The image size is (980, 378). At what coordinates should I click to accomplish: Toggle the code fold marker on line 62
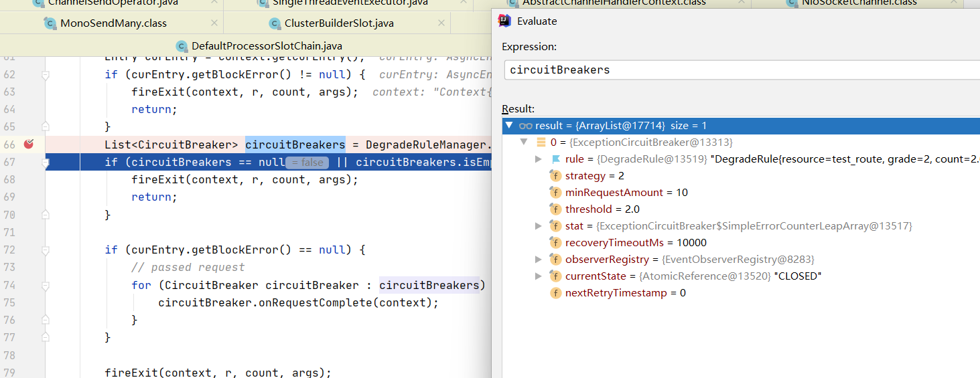(x=46, y=75)
